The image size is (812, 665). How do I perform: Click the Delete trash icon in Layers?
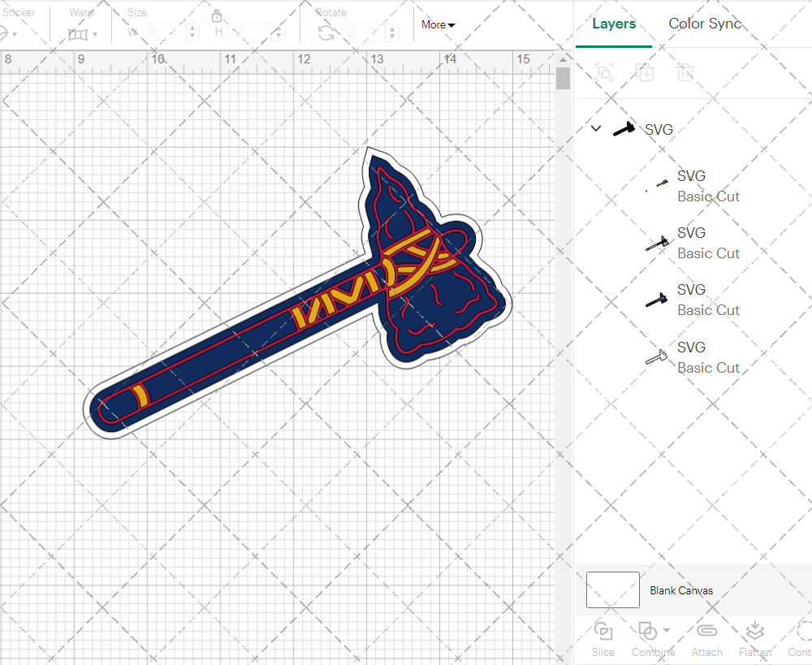tap(686, 72)
